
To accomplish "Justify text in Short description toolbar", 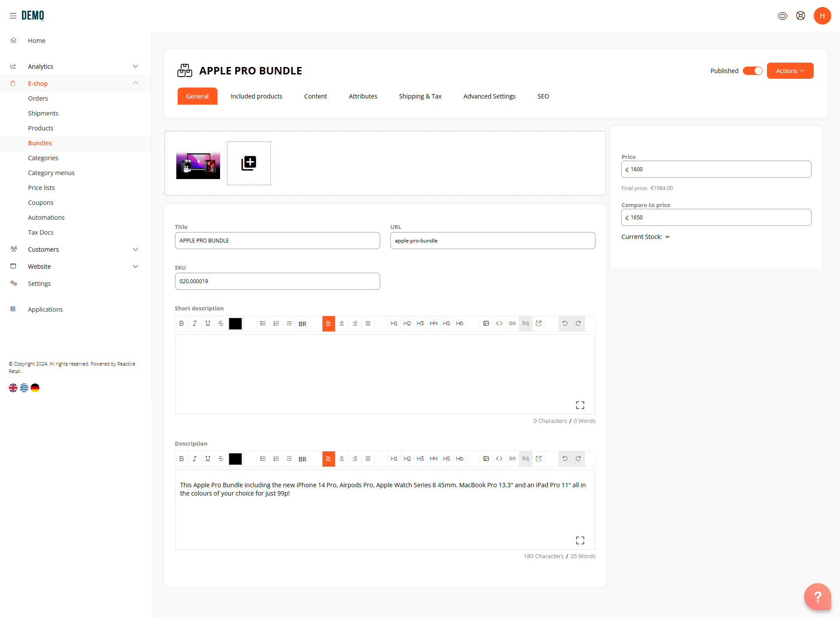I will click(x=368, y=324).
